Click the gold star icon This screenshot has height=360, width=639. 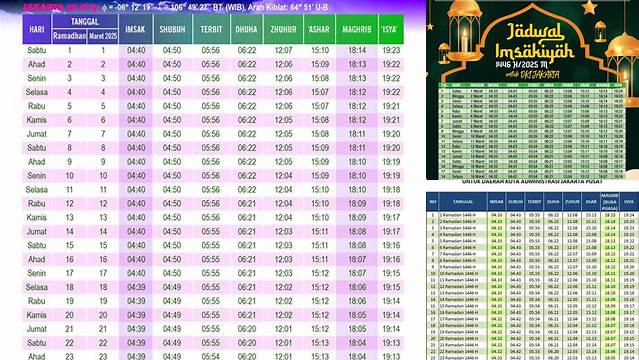[589, 7]
